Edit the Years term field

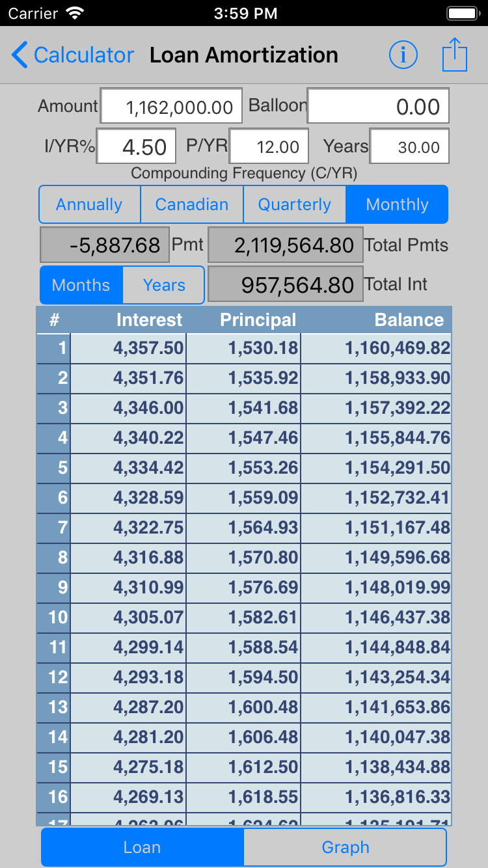409,146
